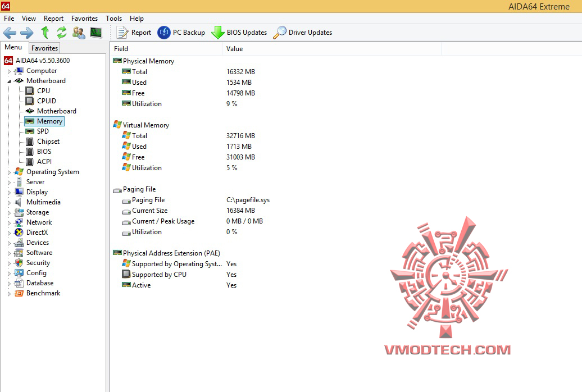Click the Devices printer icon
The image size is (582, 392).
pyautogui.click(x=19, y=243)
